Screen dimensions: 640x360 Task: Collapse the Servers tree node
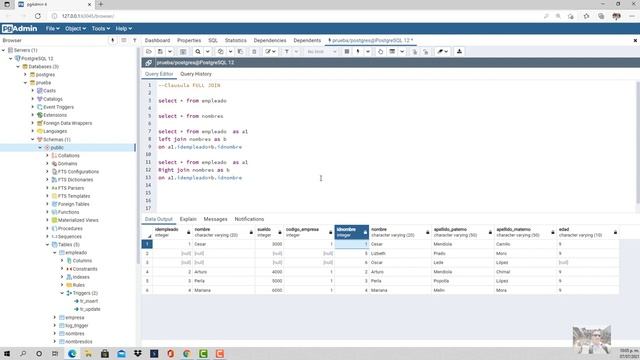[x=4, y=50]
